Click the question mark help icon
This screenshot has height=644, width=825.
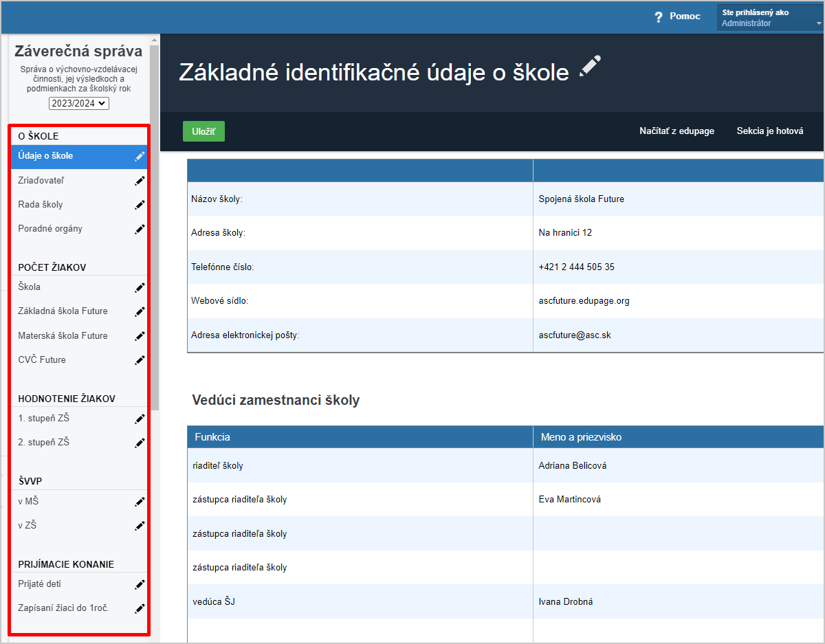coord(658,16)
